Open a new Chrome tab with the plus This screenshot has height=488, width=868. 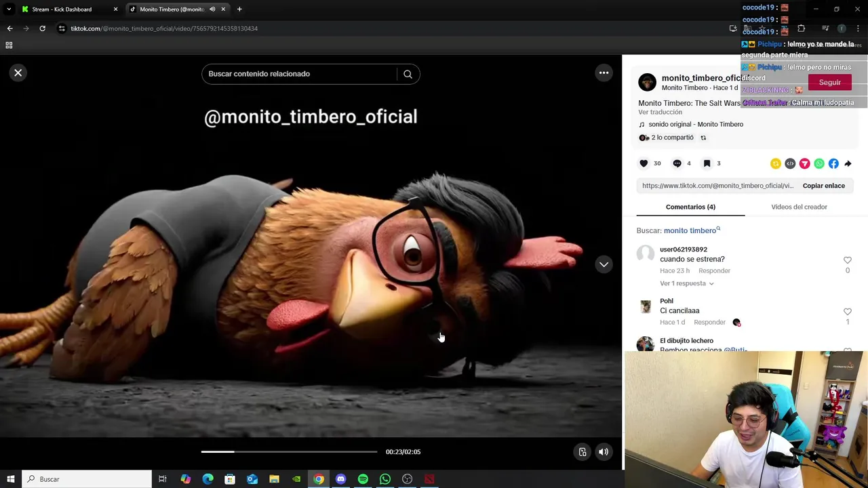tap(239, 9)
